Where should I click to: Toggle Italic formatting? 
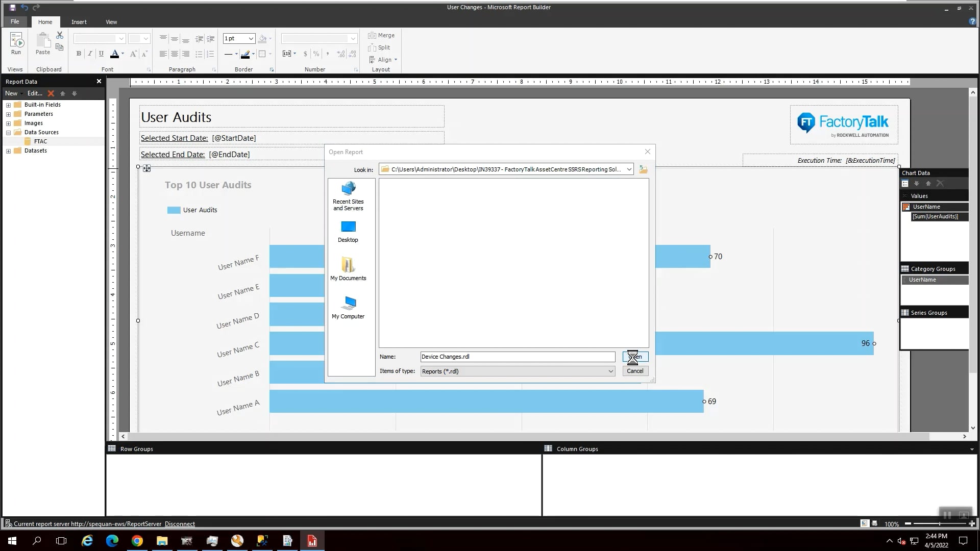(x=90, y=54)
